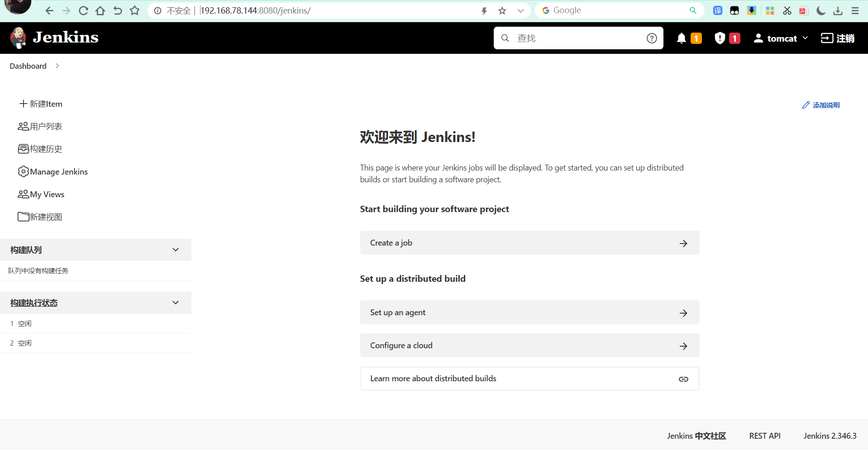Click the browser address bar URL
This screenshot has width=868, height=450.
click(x=256, y=10)
